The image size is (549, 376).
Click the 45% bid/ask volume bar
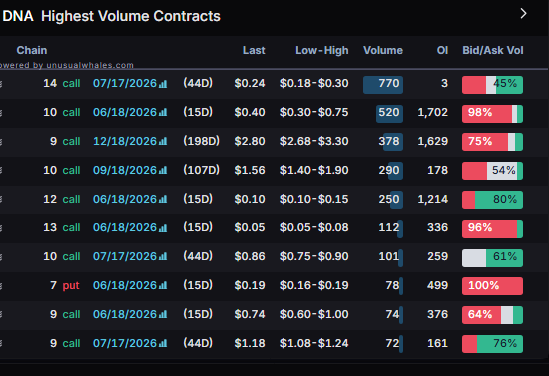click(x=492, y=85)
